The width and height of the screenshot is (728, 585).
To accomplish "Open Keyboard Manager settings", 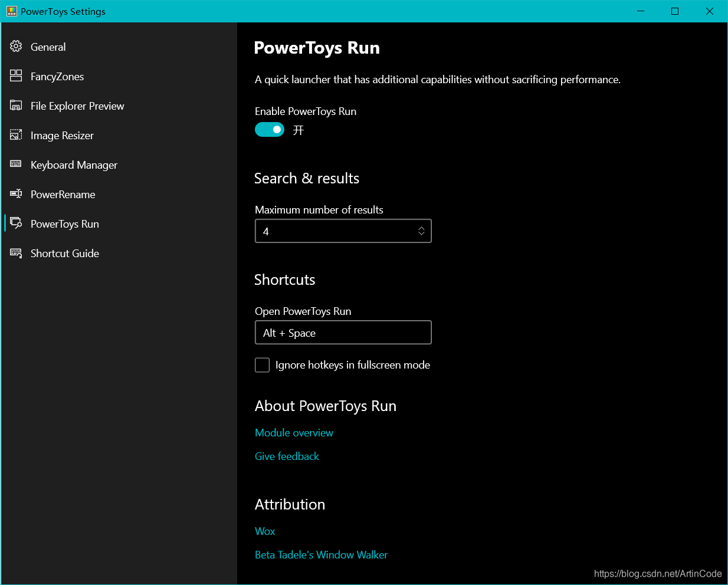I will [x=119, y=165].
